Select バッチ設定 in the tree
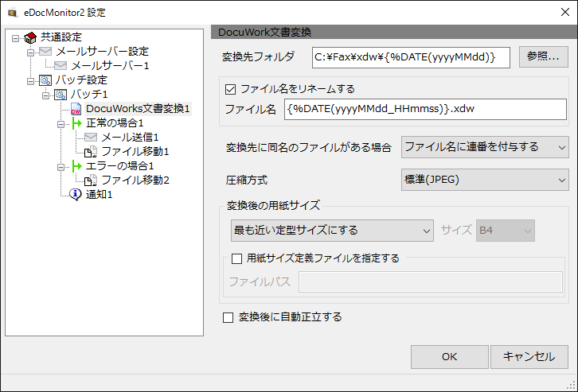Viewport: 578px width, 392px height. [81, 80]
